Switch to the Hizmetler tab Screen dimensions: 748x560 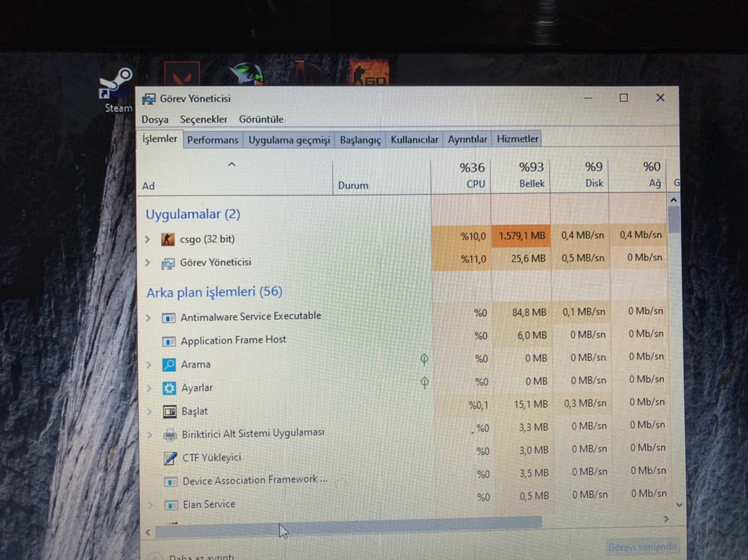pos(517,139)
